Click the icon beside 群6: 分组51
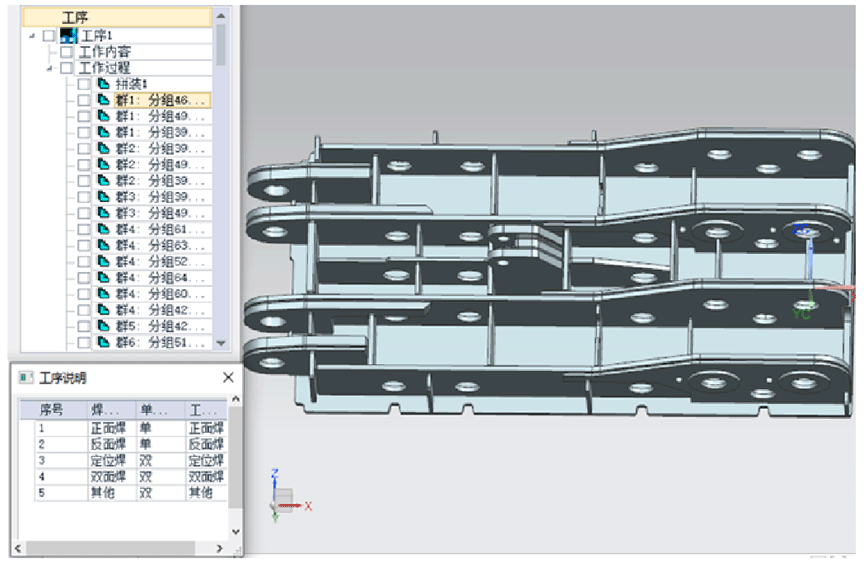The height and width of the screenshot is (563, 864). coord(102,342)
